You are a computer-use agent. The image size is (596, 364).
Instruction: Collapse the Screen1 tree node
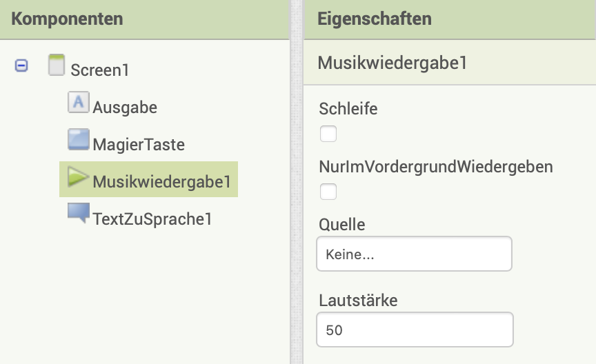(x=21, y=66)
